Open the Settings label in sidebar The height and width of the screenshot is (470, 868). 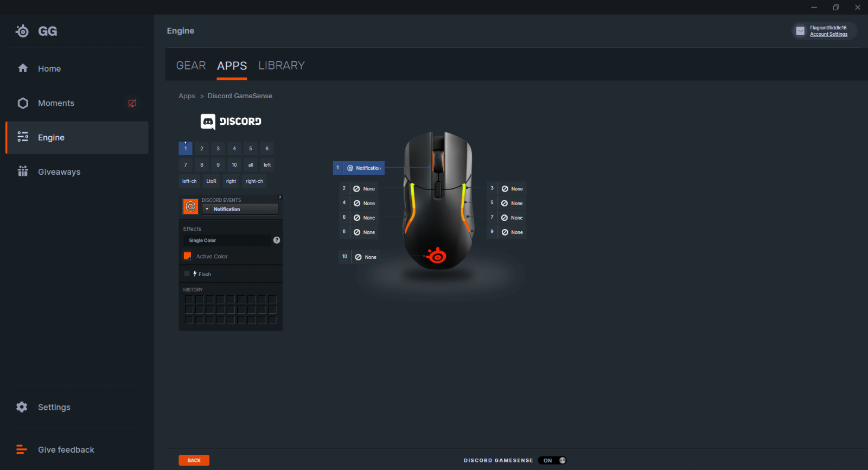pos(54,407)
